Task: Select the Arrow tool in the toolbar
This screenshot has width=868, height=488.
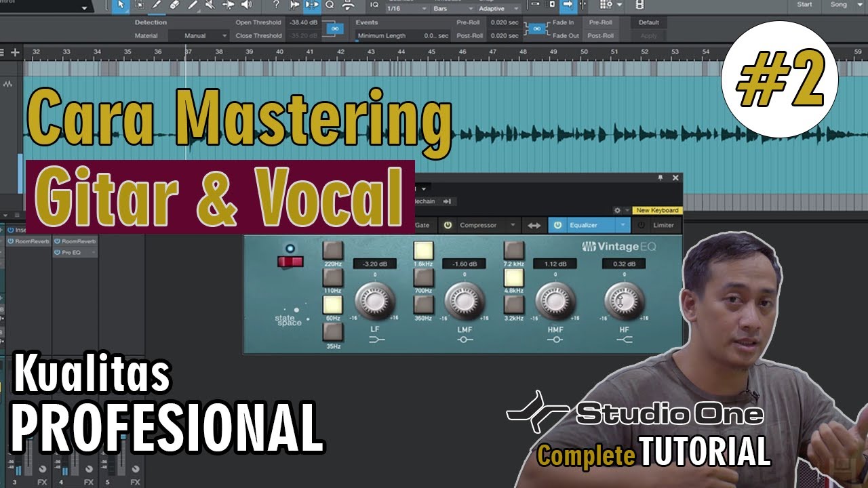Action: tap(121, 5)
